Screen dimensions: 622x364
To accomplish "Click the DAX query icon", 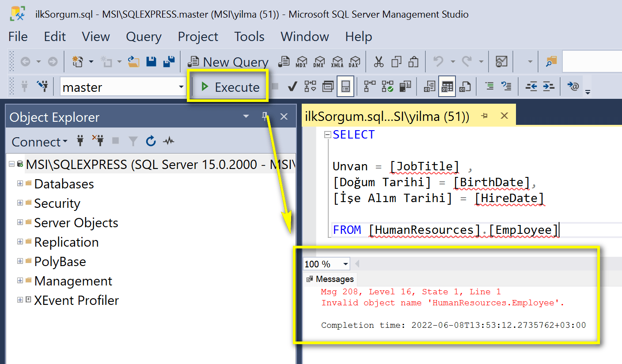I will click(354, 62).
